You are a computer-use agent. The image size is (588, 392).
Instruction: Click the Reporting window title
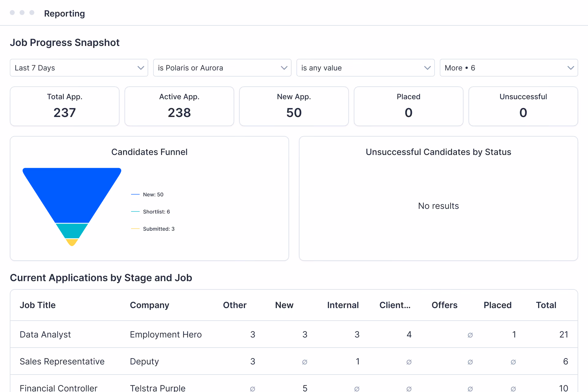coord(64,13)
